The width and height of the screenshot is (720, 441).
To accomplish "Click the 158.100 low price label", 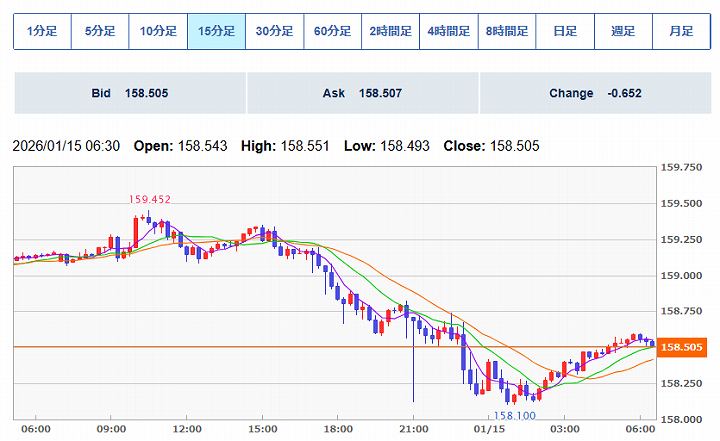I will point(513,414).
